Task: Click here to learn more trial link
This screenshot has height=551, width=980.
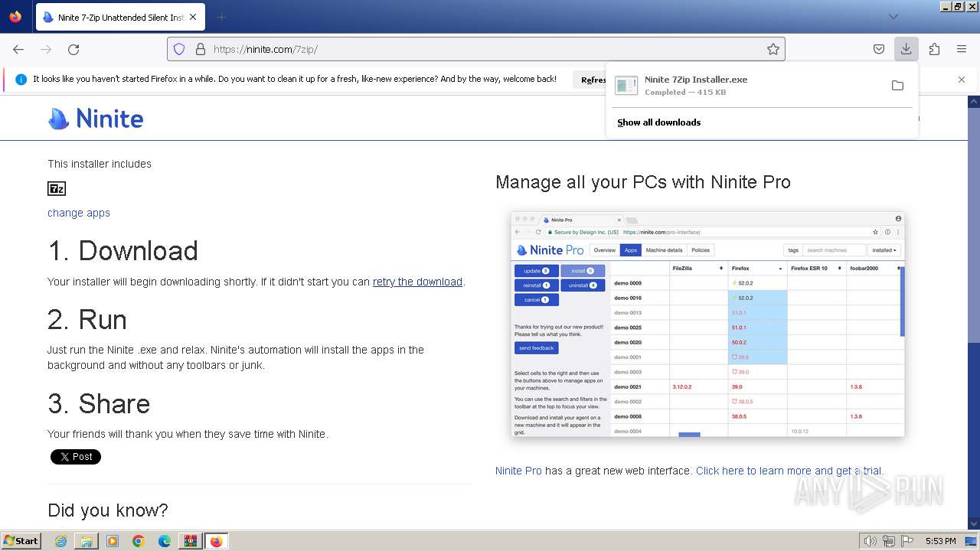Action: pos(789,471)
